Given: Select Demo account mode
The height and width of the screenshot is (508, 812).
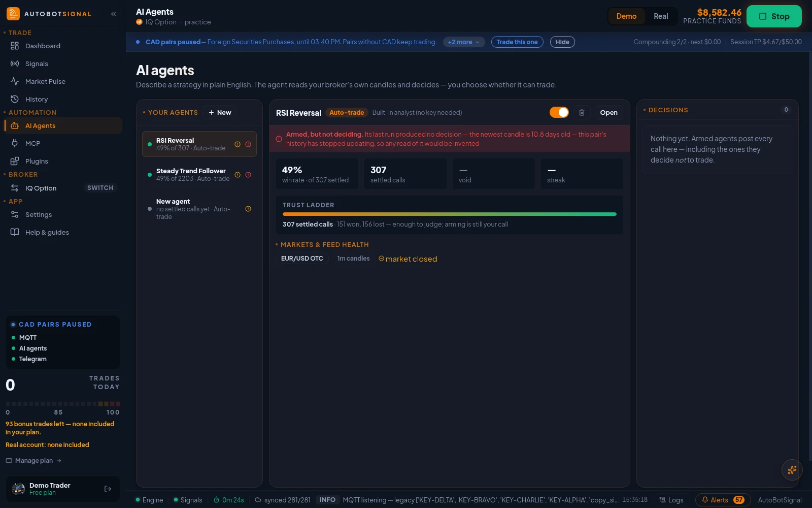Looking at the screenshot, I should click(626, 16).
